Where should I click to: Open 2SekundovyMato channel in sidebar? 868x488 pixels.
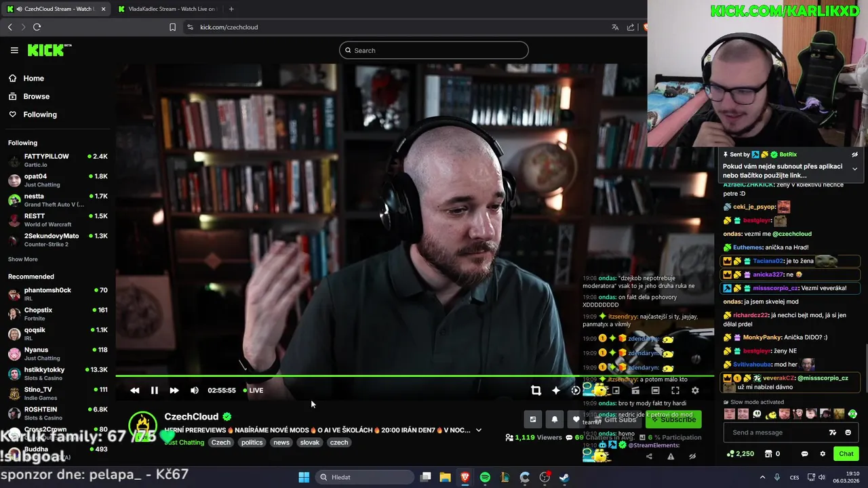click(58, 240)
